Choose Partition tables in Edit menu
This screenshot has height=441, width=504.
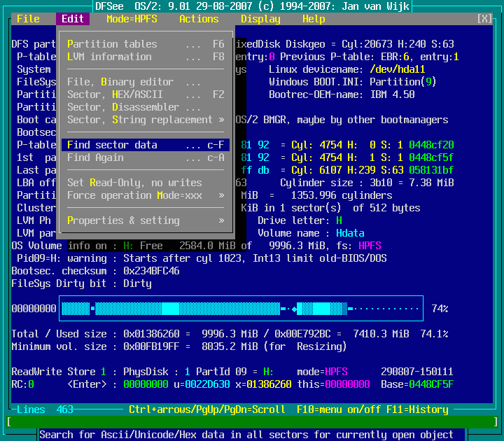146,44
